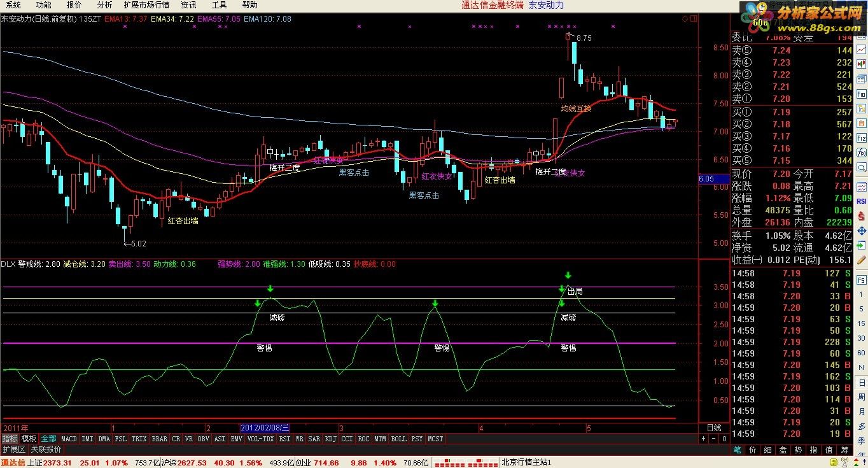Click the red dollar sign icon
868x468 pixels.
point(861,216)
